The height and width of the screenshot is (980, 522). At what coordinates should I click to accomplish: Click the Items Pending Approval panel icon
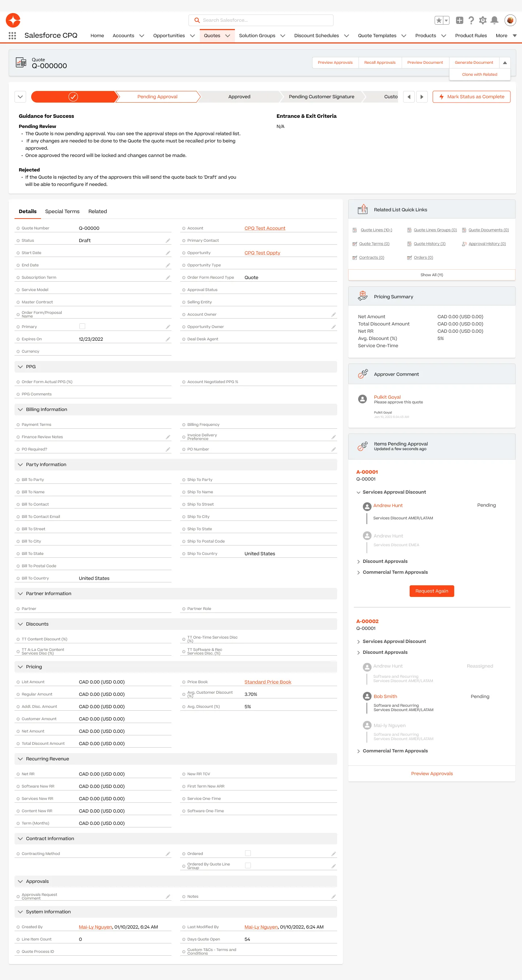(x=362, y=446)
